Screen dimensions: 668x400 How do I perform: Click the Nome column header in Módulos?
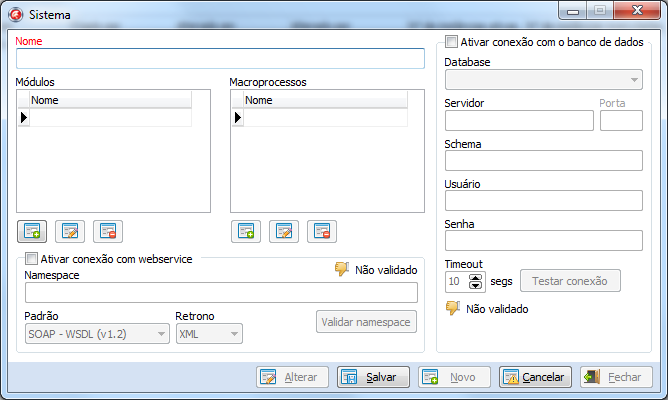click(110, 100)
